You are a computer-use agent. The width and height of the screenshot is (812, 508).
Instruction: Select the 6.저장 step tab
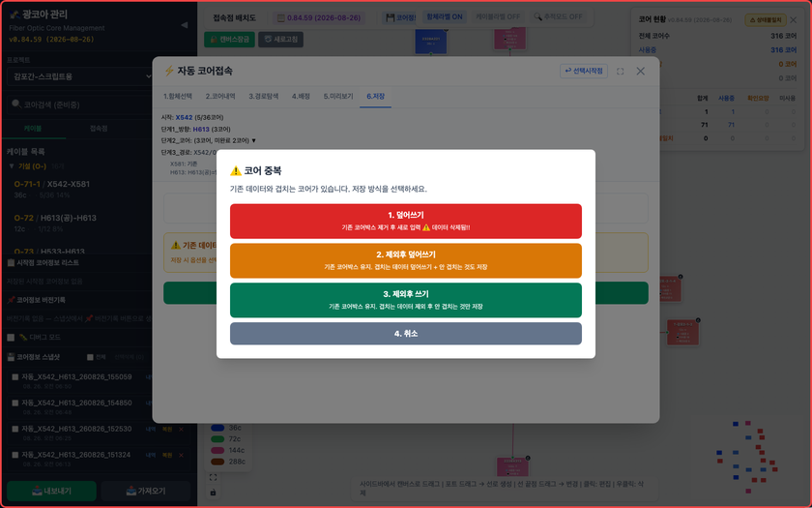(375, 96)
